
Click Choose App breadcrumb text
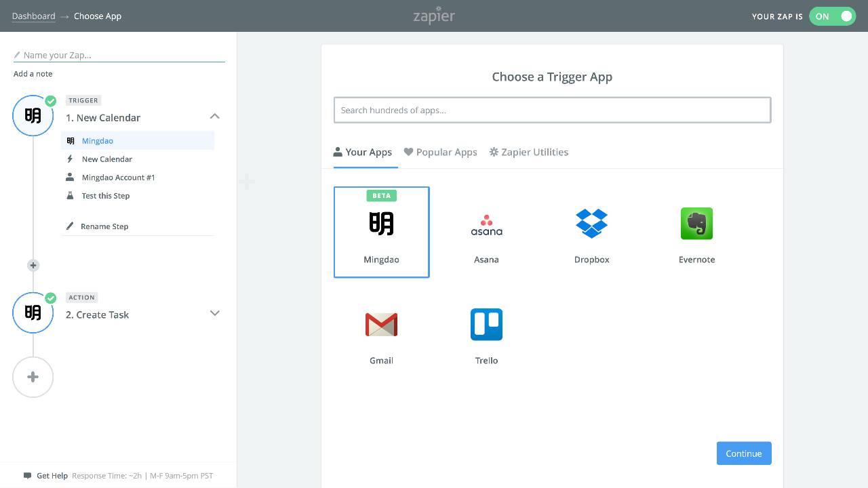point(98,16)
